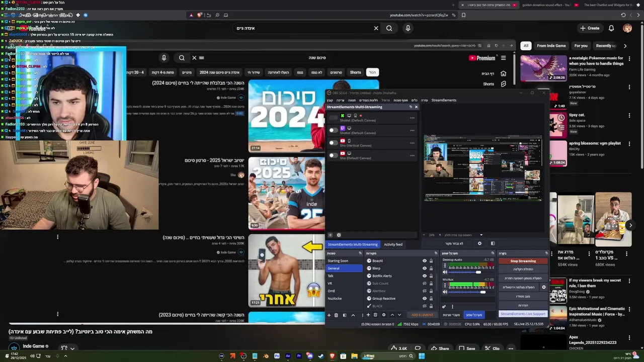Viewport: 644px width, 362px height.
Task: Move selected source up with arrow
Action: [x=392, y=315]
